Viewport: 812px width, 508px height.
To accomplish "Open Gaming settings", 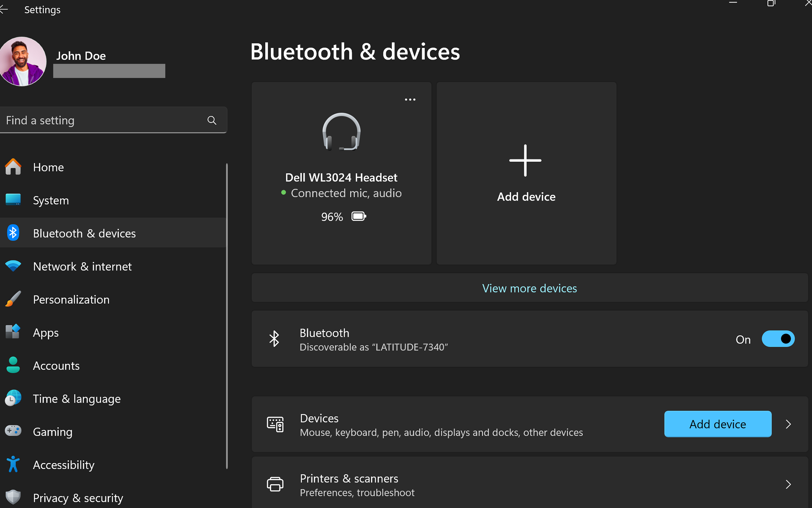I will coord(113,432).
